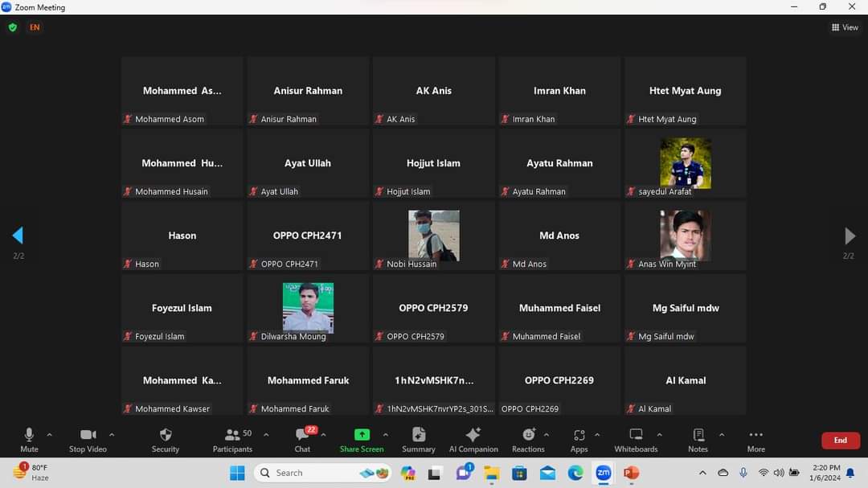868x488 pixels.
Task: Click the Zoom icon in the taskbar
Action: pos(604,473)
